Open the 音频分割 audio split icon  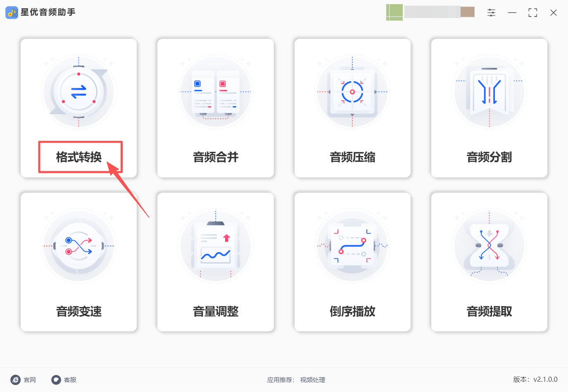click(x=489, y=92)
